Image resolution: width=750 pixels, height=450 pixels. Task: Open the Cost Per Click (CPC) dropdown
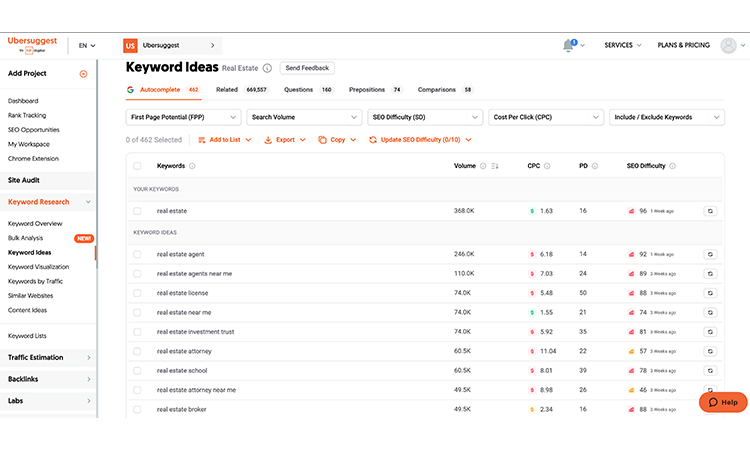point(546,117)
